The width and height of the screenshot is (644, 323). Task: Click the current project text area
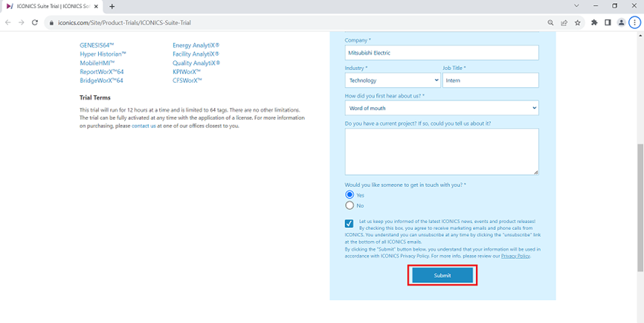[442, 152]
